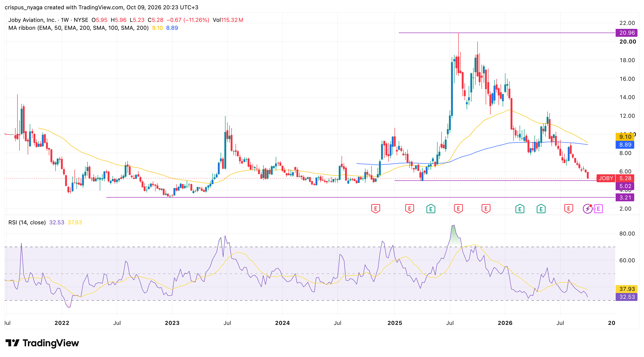Screen dimensions: 644x357
Task: Click the crispus_nyaga attribution header text
Action: [101, 7]
